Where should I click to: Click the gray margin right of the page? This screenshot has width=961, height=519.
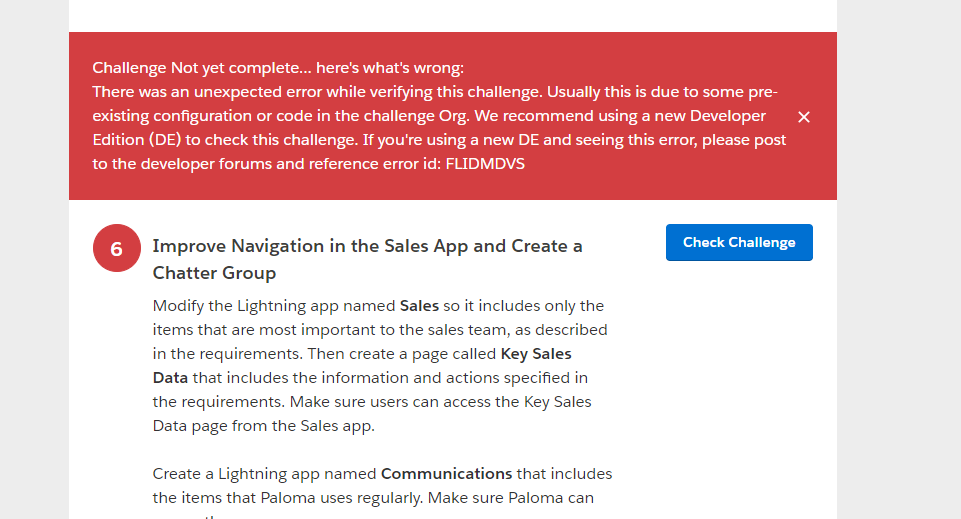coord(900,300)
